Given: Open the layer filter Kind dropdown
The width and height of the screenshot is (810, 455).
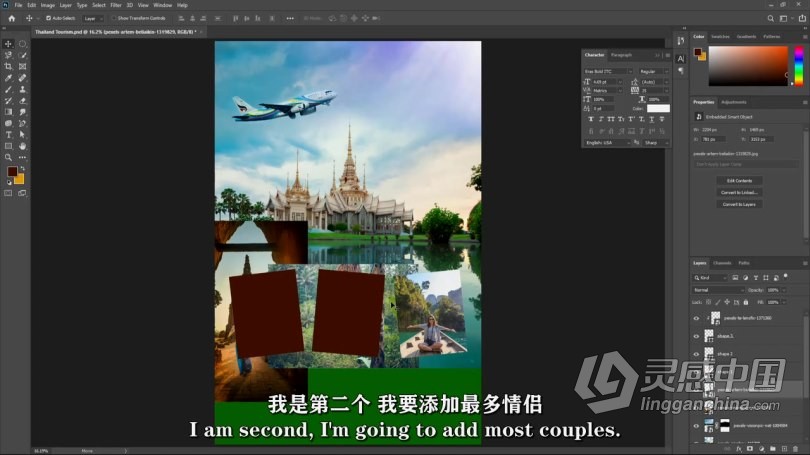Looking at the screenshot, I should (710, 278).
